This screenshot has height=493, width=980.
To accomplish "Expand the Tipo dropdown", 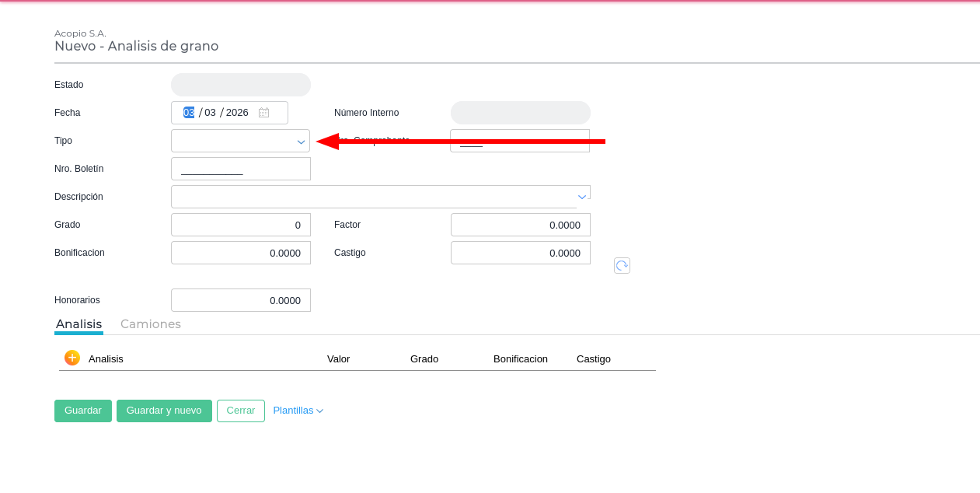I will coord(301,142).
